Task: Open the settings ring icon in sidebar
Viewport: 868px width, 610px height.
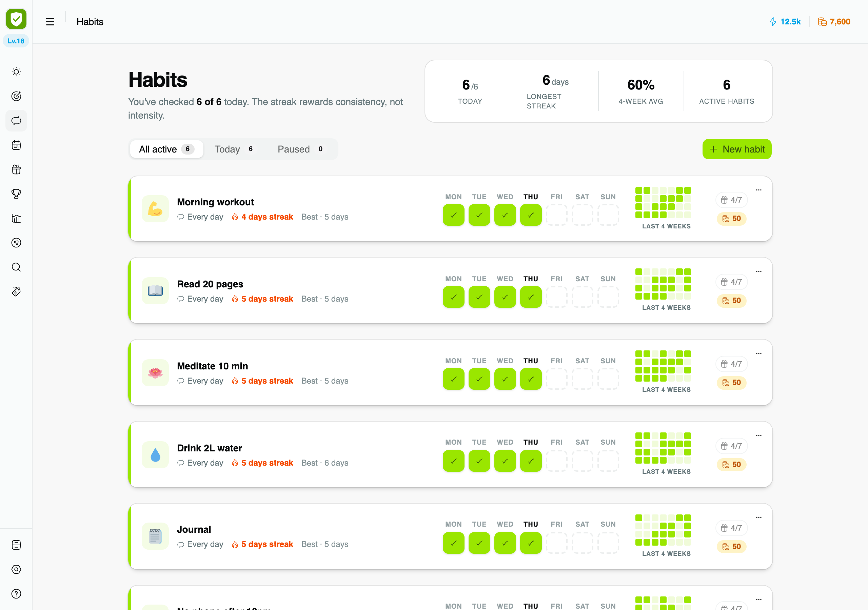Action: coord(16,569)
